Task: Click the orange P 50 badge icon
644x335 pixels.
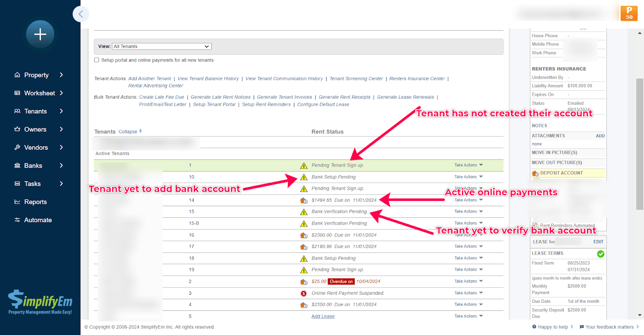Action: (x=629, y=13)
